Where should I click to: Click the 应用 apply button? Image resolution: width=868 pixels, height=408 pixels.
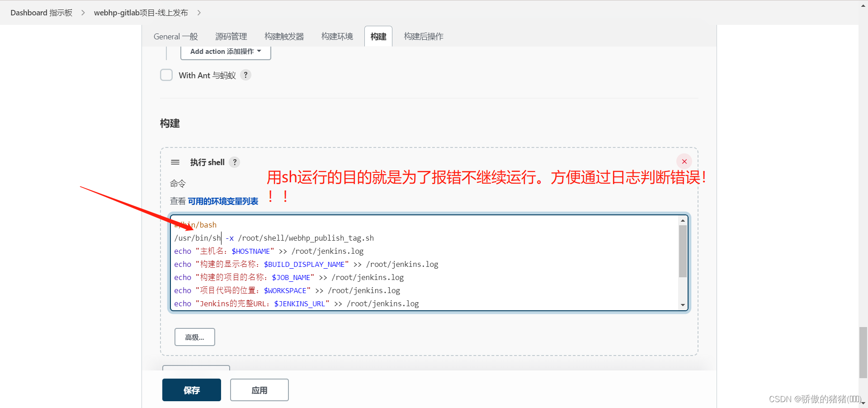pyautogui.click(x=259, y=390)
